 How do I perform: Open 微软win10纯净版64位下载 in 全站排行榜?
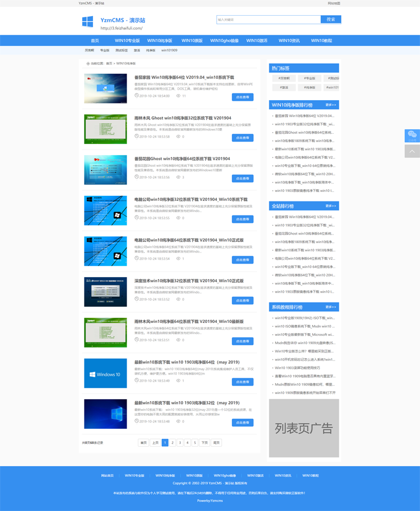(305, 275)
